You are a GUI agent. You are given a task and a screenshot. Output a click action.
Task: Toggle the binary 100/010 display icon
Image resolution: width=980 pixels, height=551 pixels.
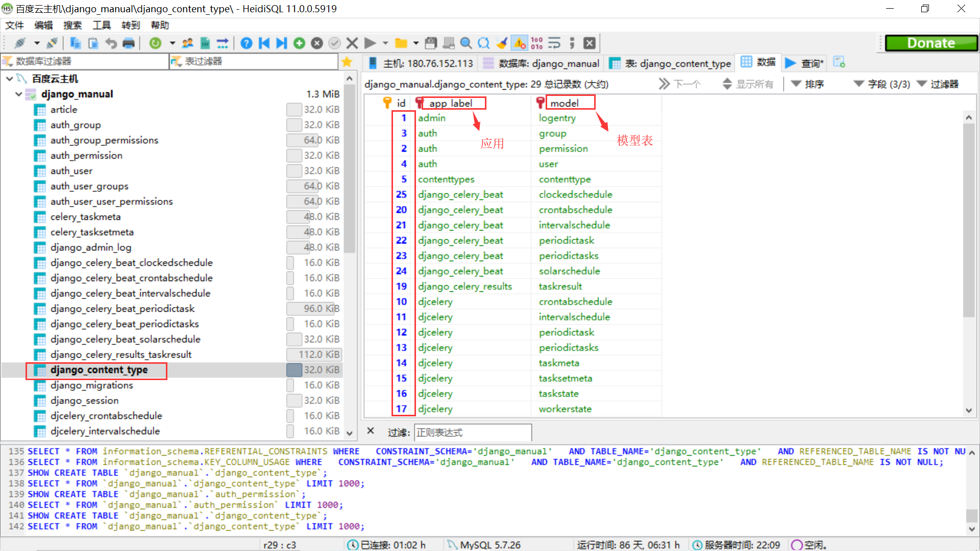tap(537, 43)
